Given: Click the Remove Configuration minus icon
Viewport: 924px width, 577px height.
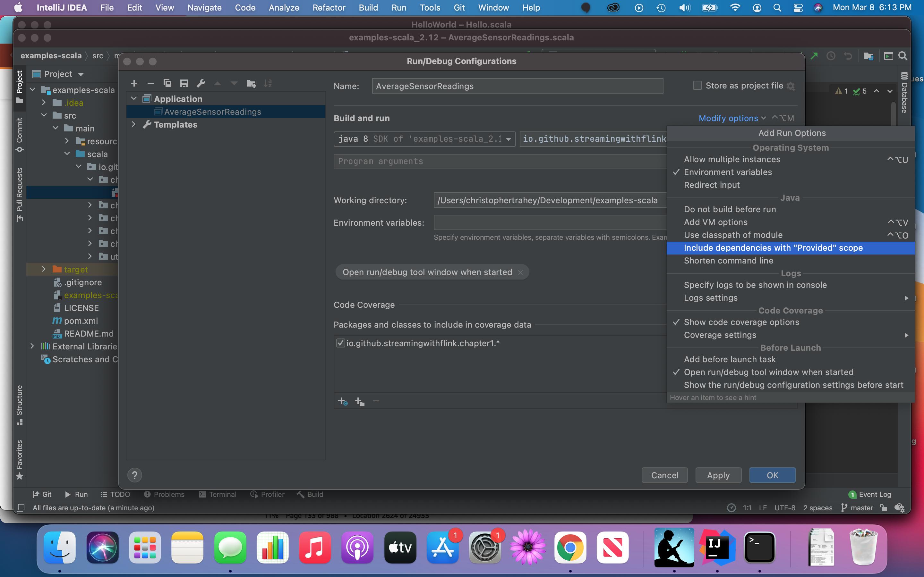Looking at the screenshot, I should [x=151, y=84].
